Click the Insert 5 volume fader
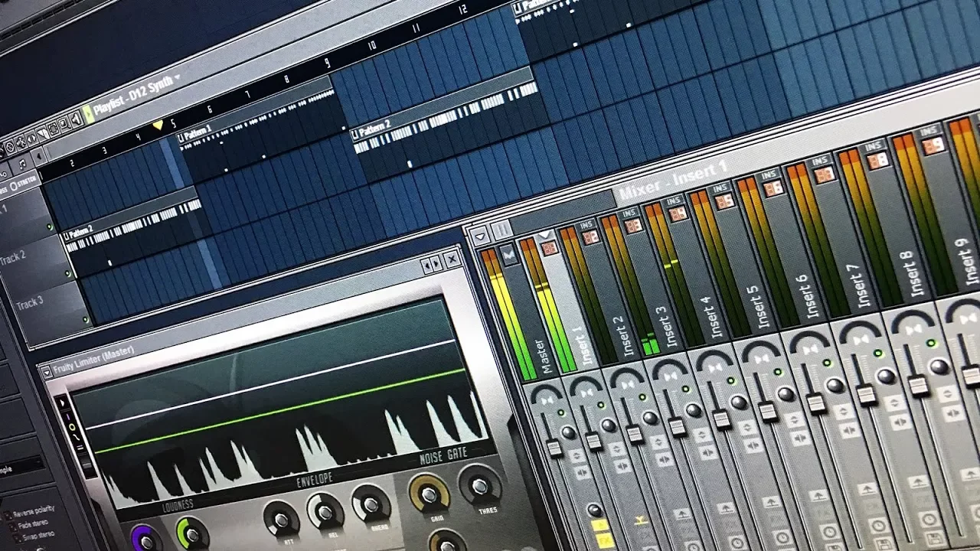This screenshot has width=980, height=551. coord(768,411)
